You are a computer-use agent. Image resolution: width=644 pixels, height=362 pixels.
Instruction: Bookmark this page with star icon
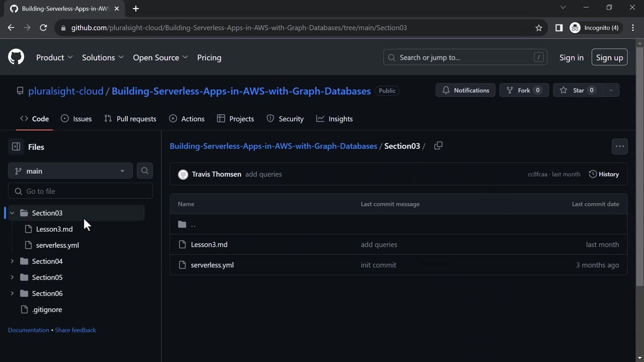pos(539,28)
